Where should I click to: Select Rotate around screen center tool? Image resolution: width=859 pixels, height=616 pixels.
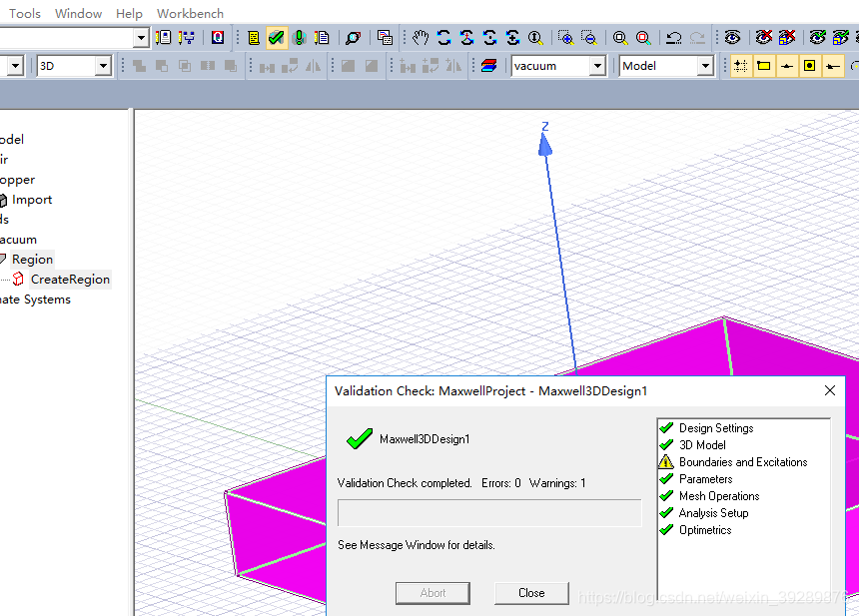coord(489,38)
